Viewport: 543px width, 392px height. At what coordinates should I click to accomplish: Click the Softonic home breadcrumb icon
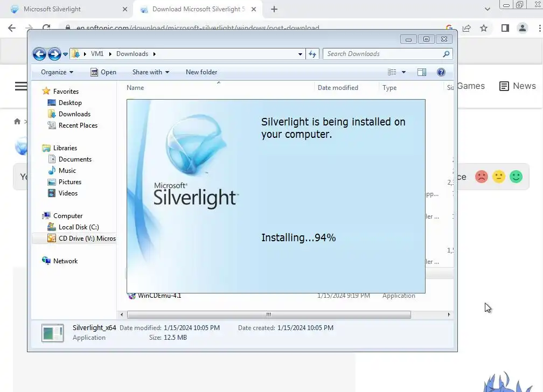pyautogui.click(x=17, y=122)
